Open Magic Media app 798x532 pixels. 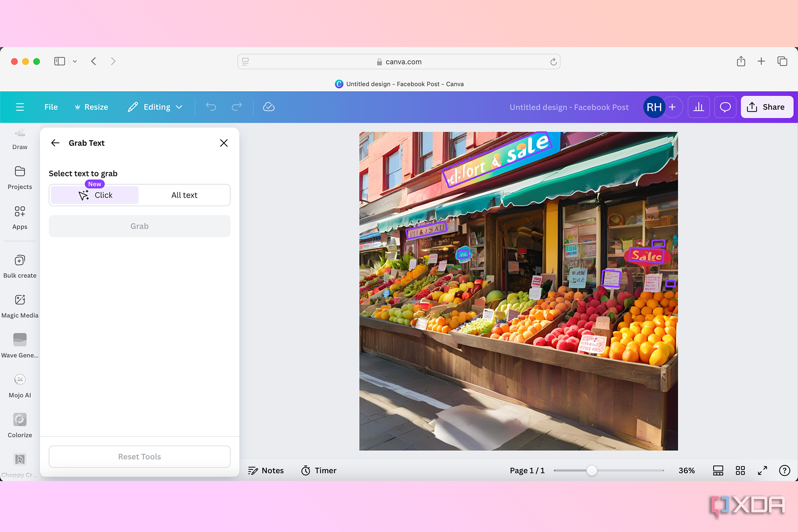click(x=20, y=306)
